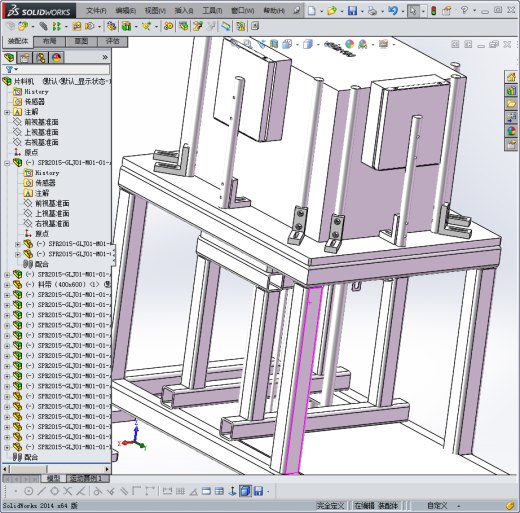Open the ConfigurationManager tab icon
520x513 pixels.
coord(40,58)
